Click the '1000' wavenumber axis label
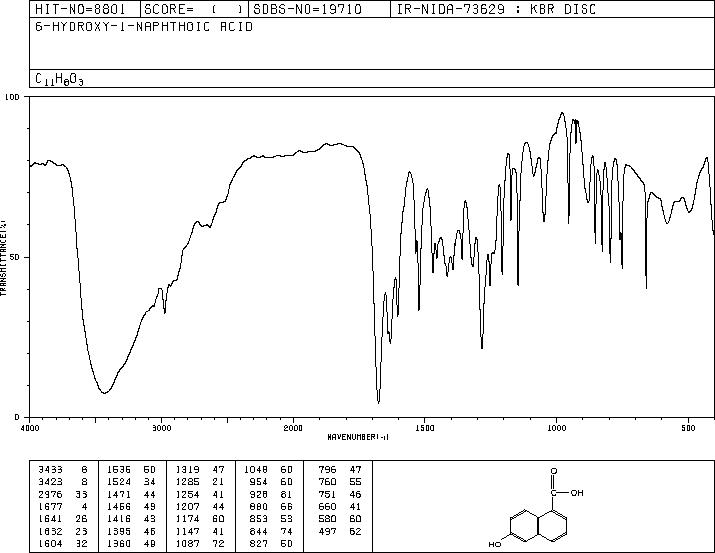The image size is (715, 553). pos(556,428)
